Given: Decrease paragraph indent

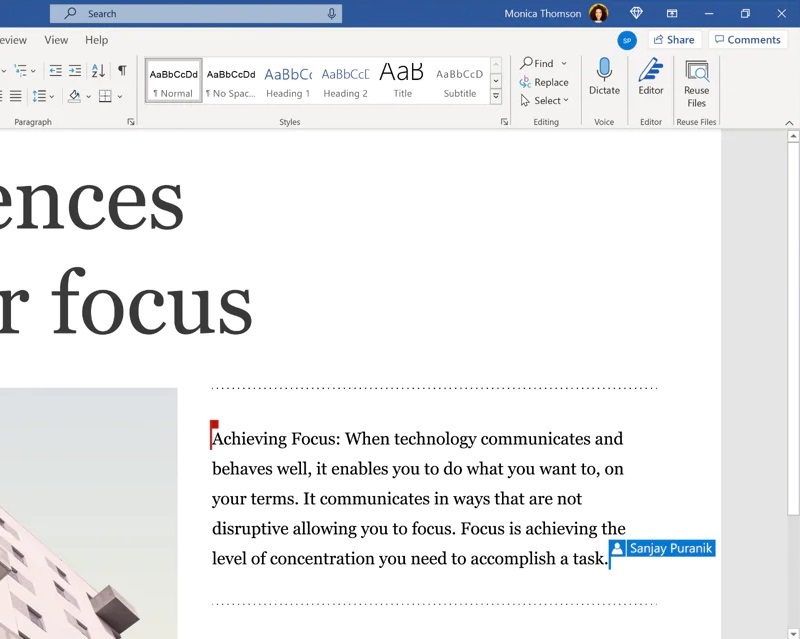Looking at the screenshot, I should point(56,70).
